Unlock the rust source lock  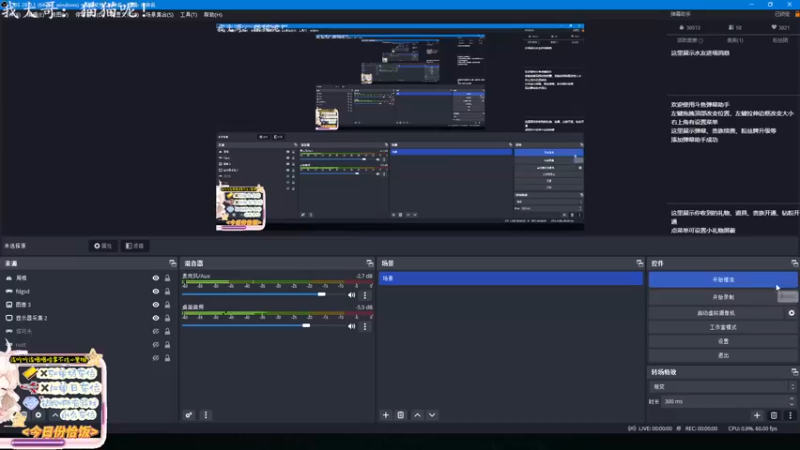click(167, 344)
